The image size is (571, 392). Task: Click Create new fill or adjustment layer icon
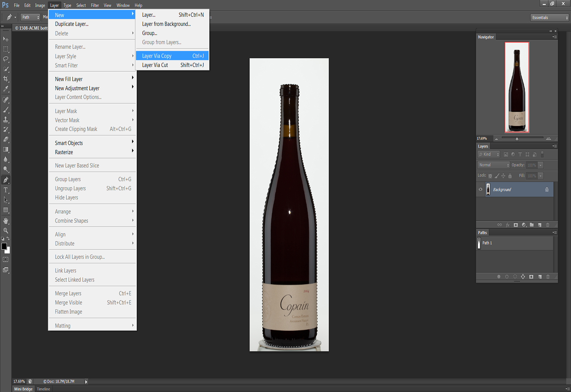524,225
